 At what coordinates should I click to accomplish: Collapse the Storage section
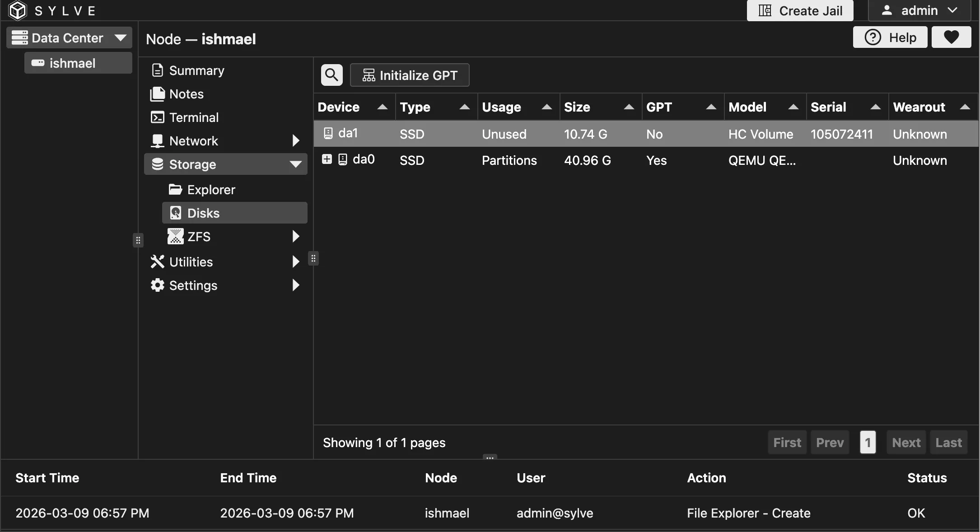[296, 164]
